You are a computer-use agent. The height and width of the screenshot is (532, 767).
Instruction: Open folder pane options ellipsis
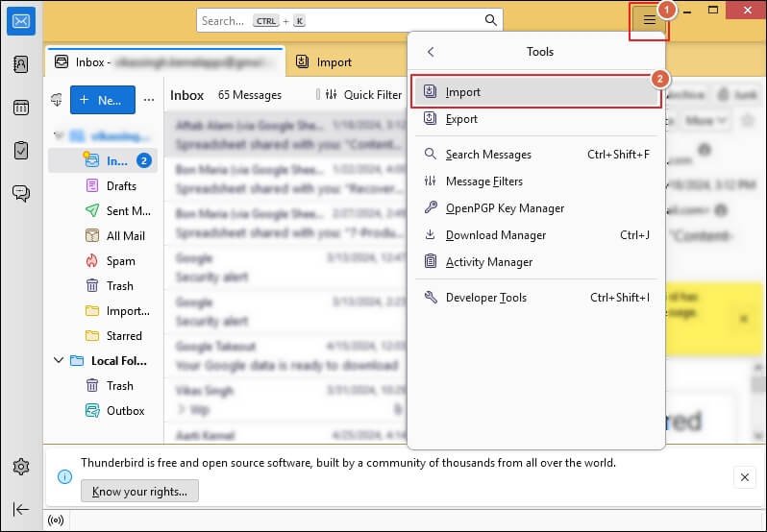[149, 100]
